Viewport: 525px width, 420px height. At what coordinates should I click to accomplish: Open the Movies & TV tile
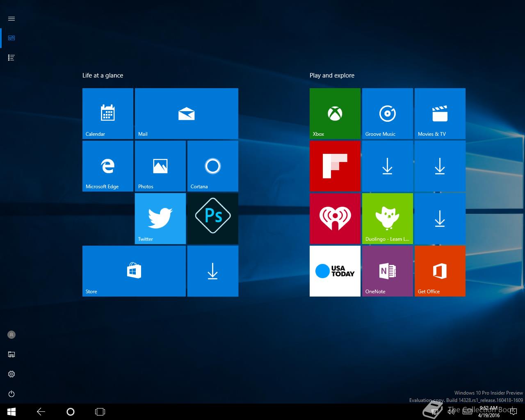pyautogui.click(x=440, y=114)
